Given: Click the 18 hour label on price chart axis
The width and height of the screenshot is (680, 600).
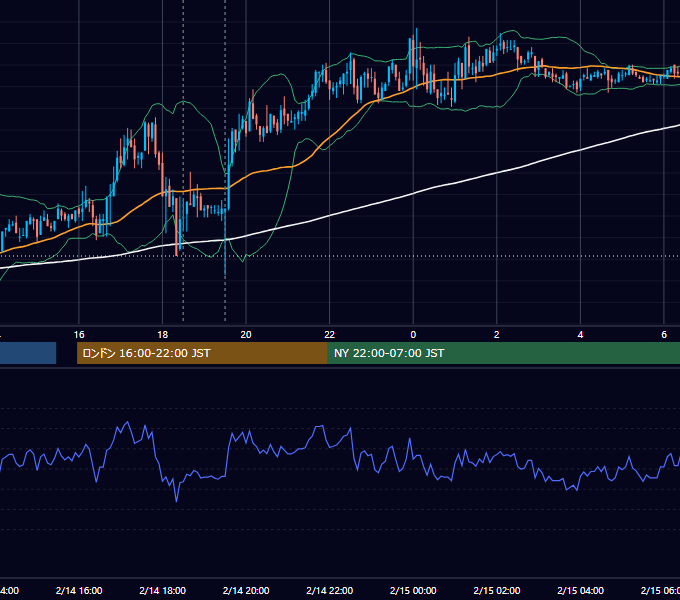Looking at the screenshot, I should pos(162,335).
